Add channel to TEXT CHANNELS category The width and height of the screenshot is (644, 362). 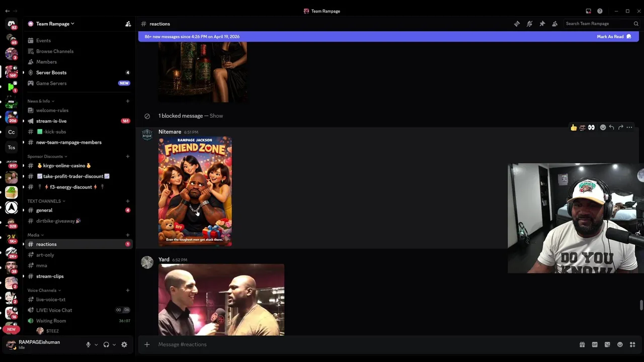[127, 201]
